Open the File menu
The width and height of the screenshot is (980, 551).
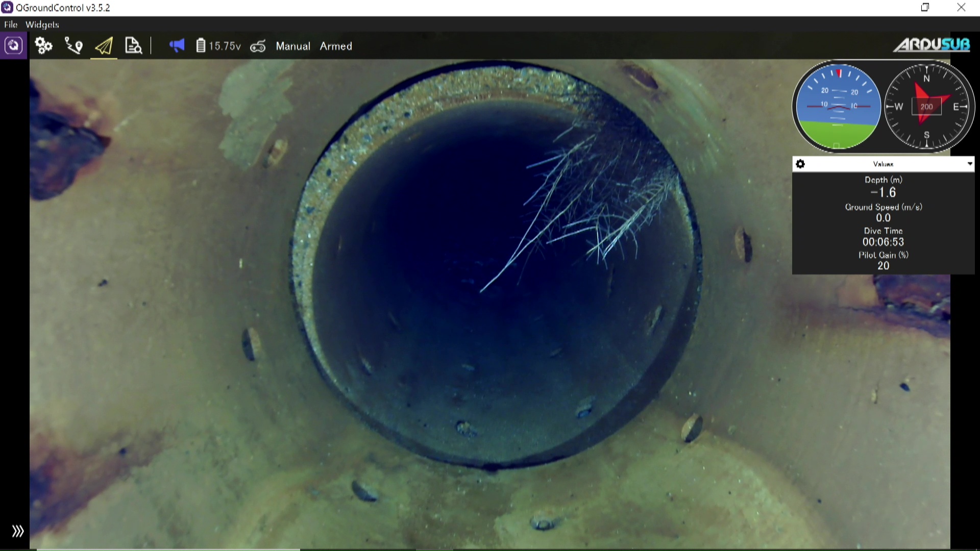[10, 24]
